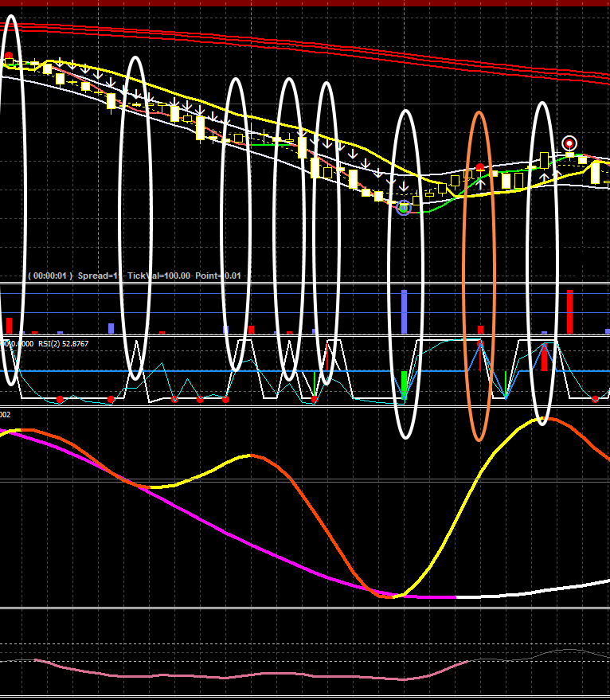Select the thick red bar in the RSI panel

click(545, 357)
